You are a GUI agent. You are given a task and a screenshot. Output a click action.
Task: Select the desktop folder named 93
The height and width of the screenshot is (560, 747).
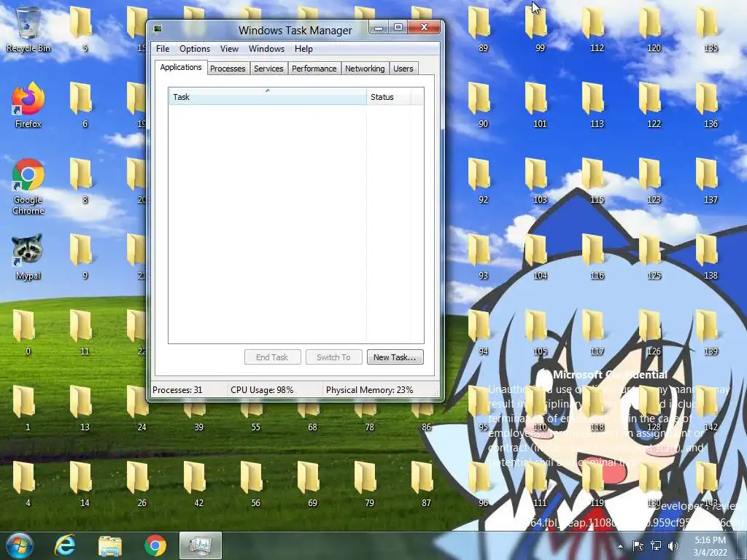click(483, 257)
